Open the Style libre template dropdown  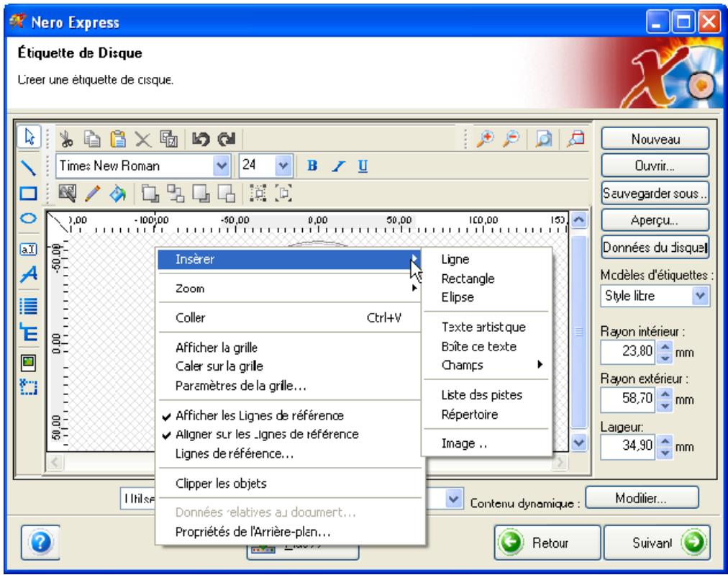pos(700,296)
